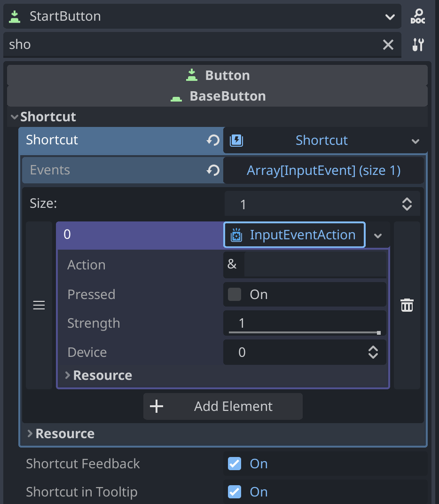Toggle Shortcut in Tooltip off
The width and height of the screenshot is (439, 504).
[x=234, y=492]
